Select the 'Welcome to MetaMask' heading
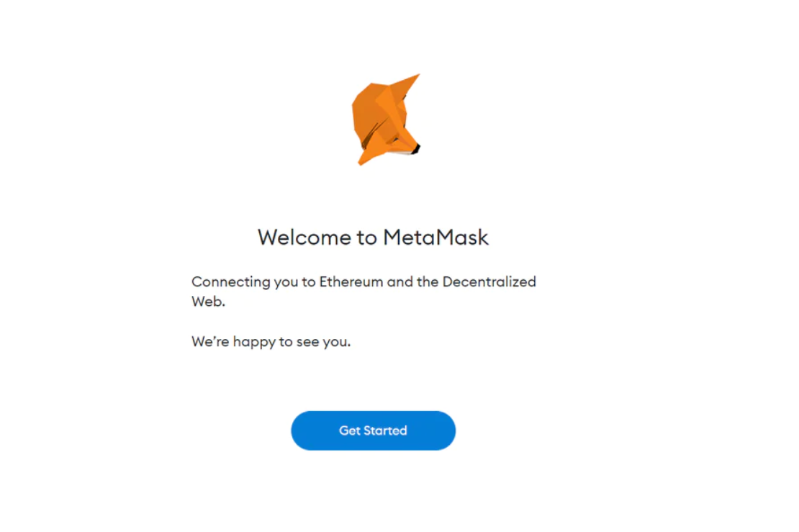Image resolution: width=799 pixels, height=532 pixels. coord(373,238)
